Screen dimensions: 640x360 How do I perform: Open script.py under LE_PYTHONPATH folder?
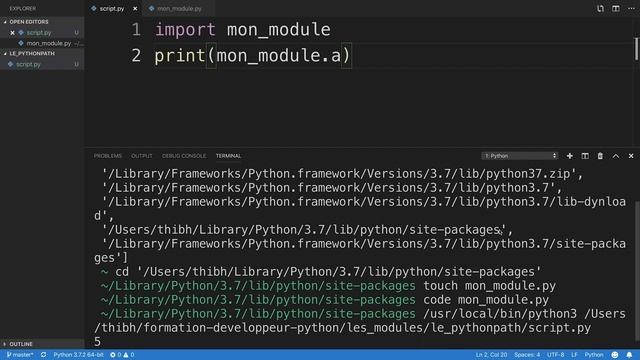click(x=42, y=64)
